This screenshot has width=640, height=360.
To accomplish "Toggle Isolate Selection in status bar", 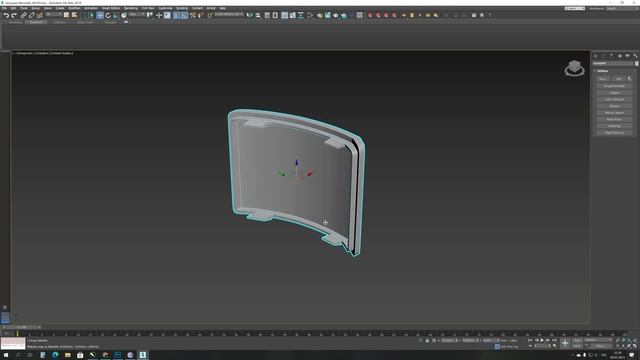I will tap(421, 340).
